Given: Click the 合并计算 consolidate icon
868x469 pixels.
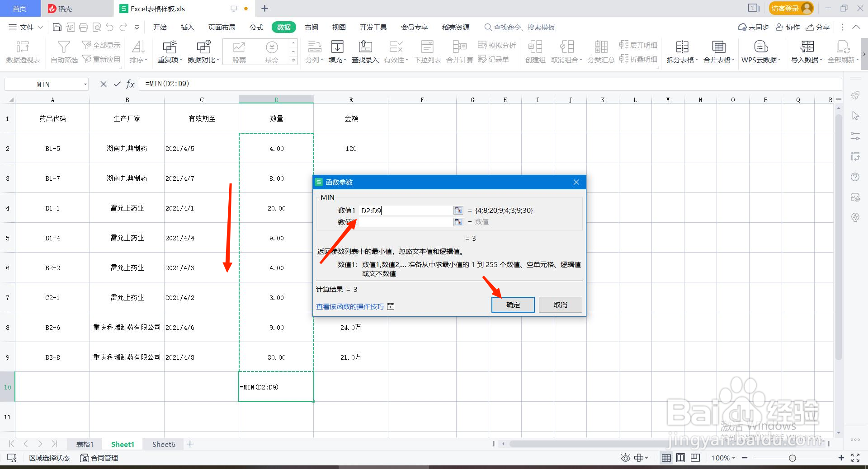Looking at the screenshot, I should (x=459, y=47).
